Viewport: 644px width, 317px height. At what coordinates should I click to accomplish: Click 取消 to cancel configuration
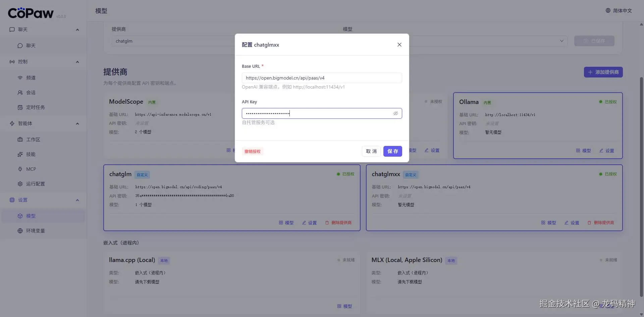pyautogui.click(x=371, y=151)
